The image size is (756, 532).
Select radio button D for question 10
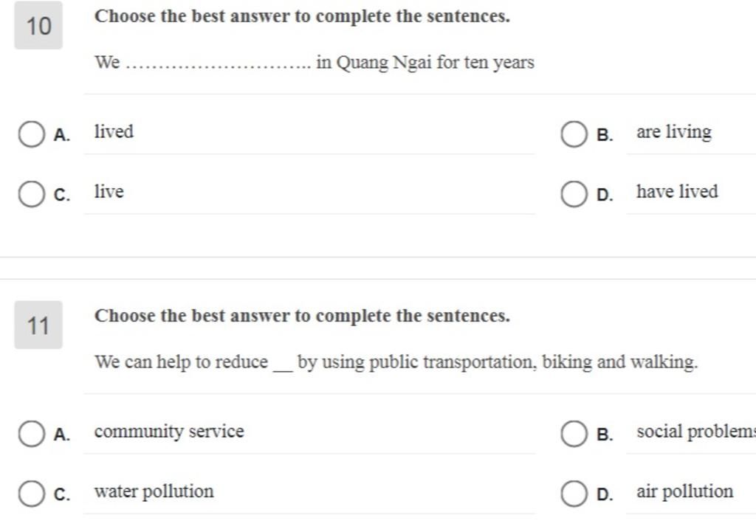tap(574, 194)
